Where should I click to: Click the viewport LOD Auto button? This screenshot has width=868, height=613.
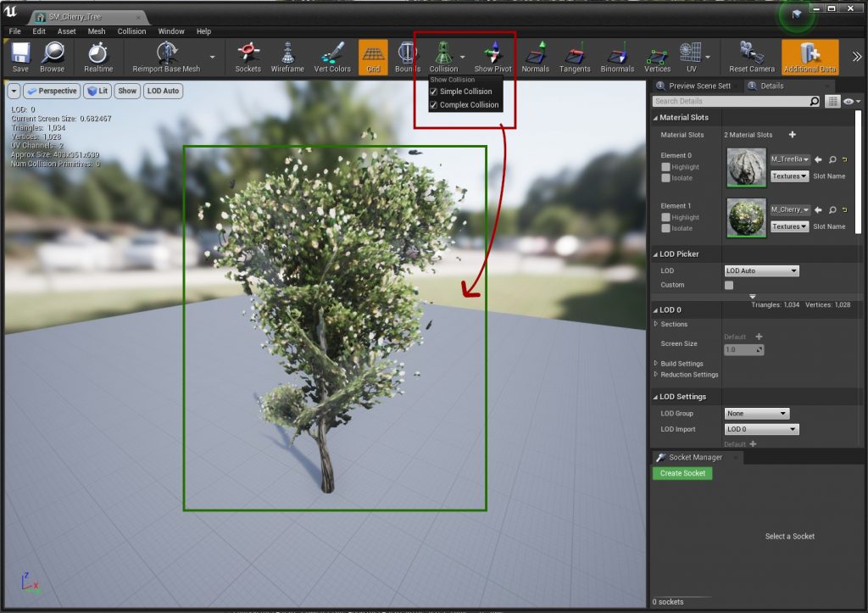163,91
